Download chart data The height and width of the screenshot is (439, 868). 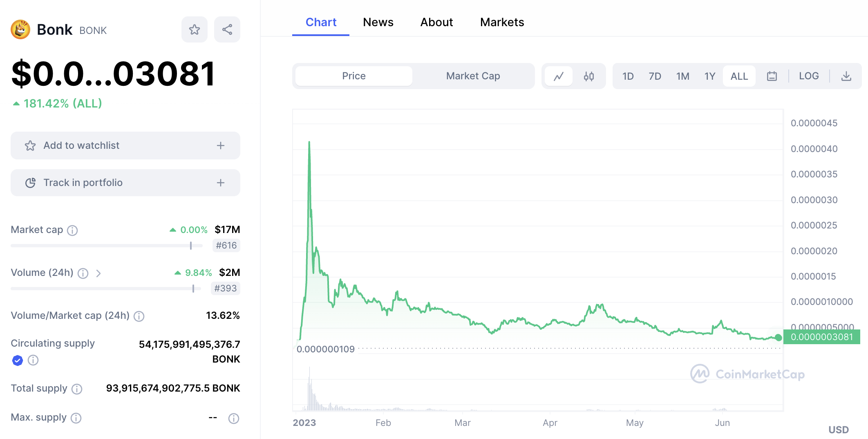click(846, 76)
